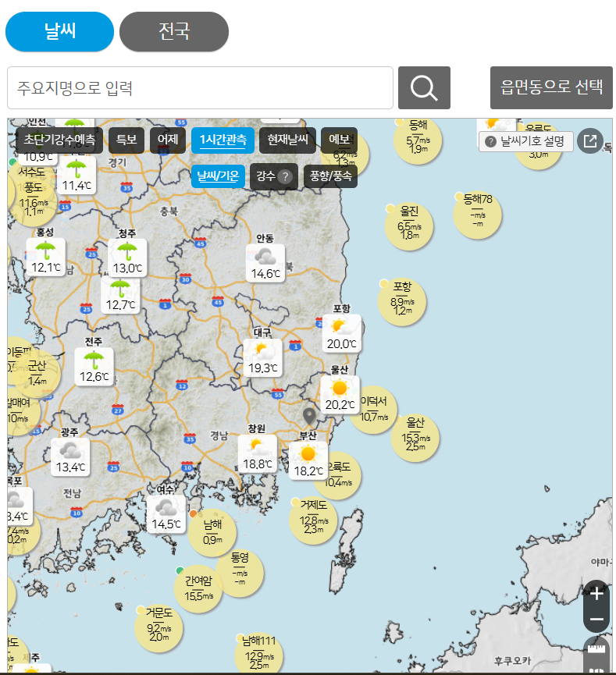Toggle the 풍향/풍속 layer

point(330,176)
